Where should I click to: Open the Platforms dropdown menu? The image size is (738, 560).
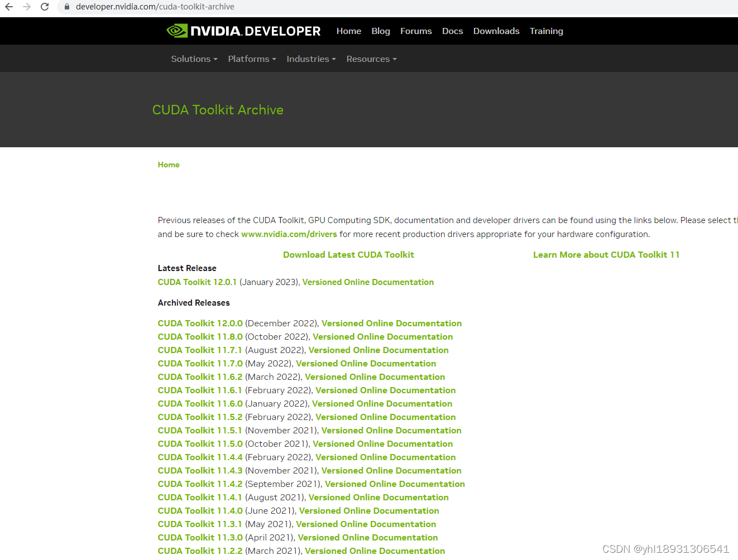point(250,59)
